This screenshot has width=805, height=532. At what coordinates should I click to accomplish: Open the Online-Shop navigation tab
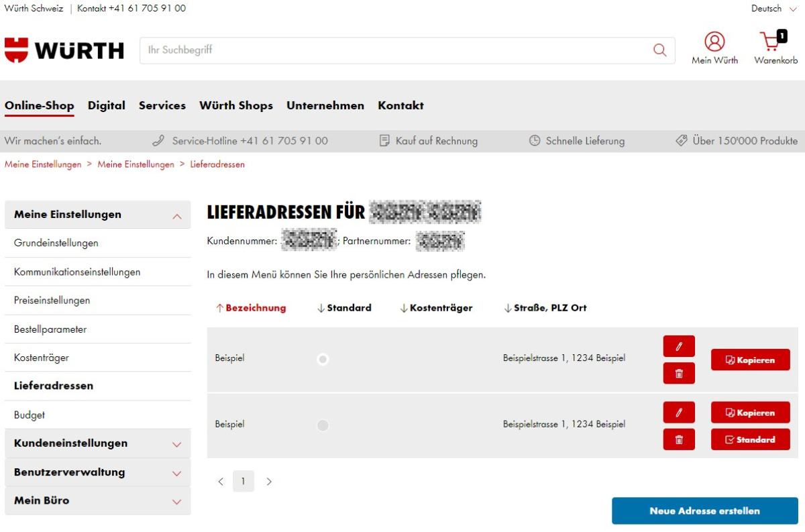pyautogui.click(x=40, y=105)
